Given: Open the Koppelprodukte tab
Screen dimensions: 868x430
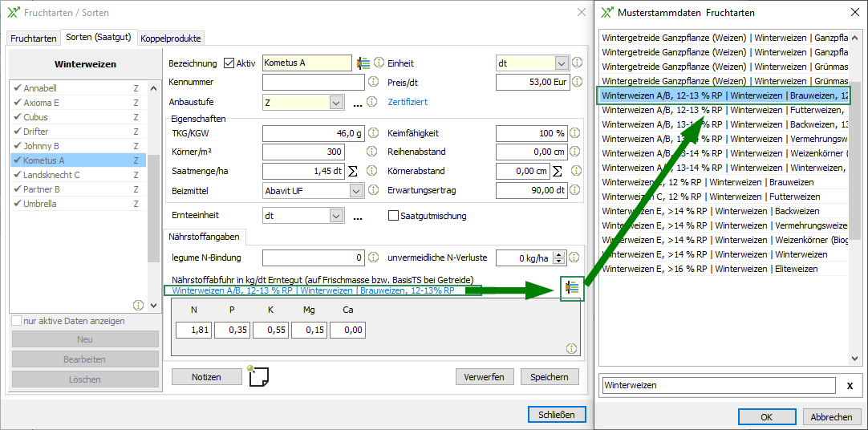Looking at the screenshot, I should (x=171, y=38).
